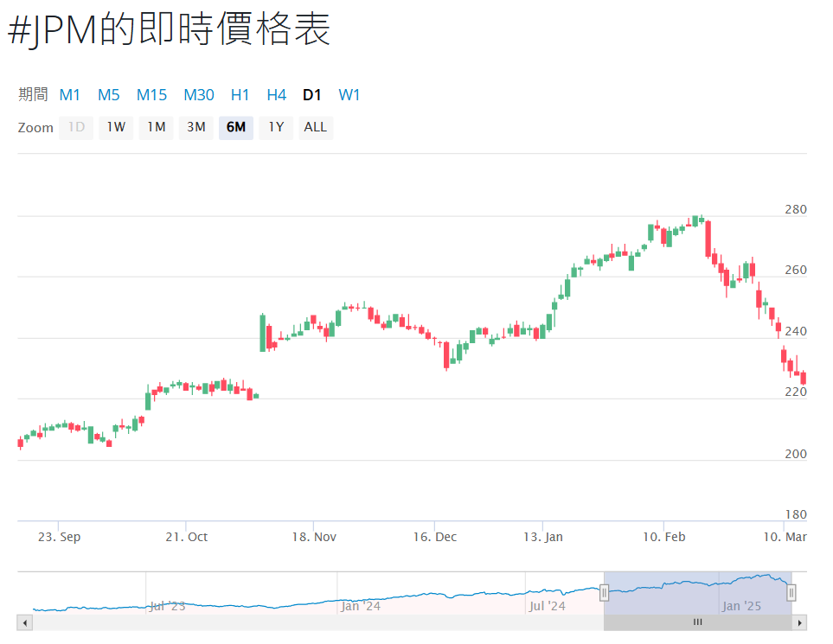Image resolution: width=833 pixels, height=644 pixels.
Task: Click the scrollbar left arrow
Action: point(24,622)
